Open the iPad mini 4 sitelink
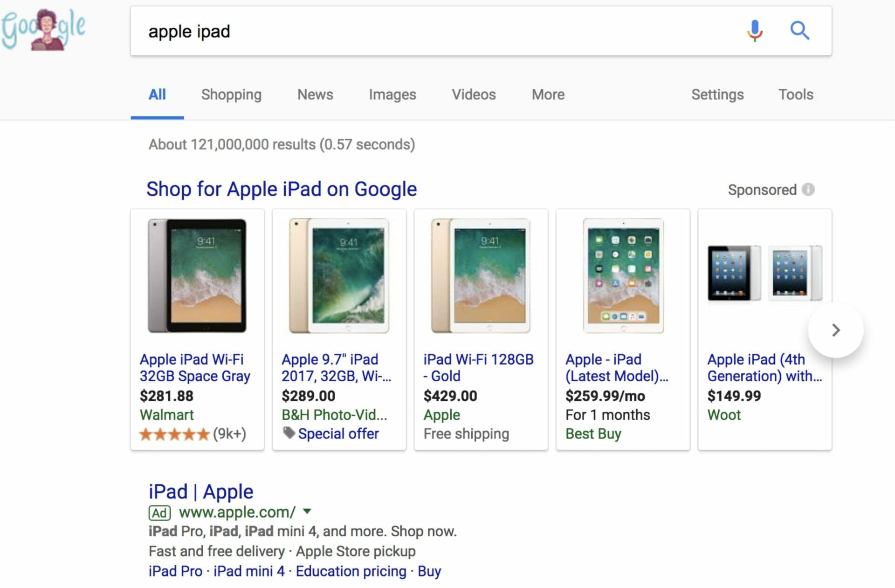 [249, 571]
